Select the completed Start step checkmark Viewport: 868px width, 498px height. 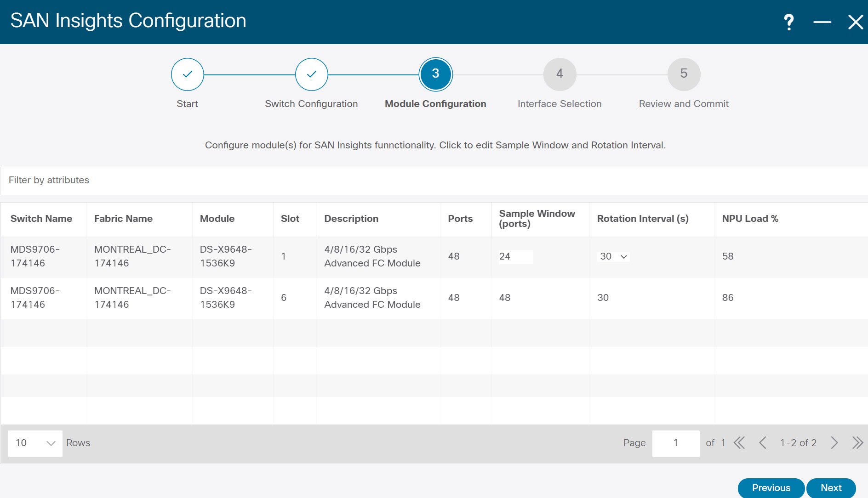coord(187,74)
